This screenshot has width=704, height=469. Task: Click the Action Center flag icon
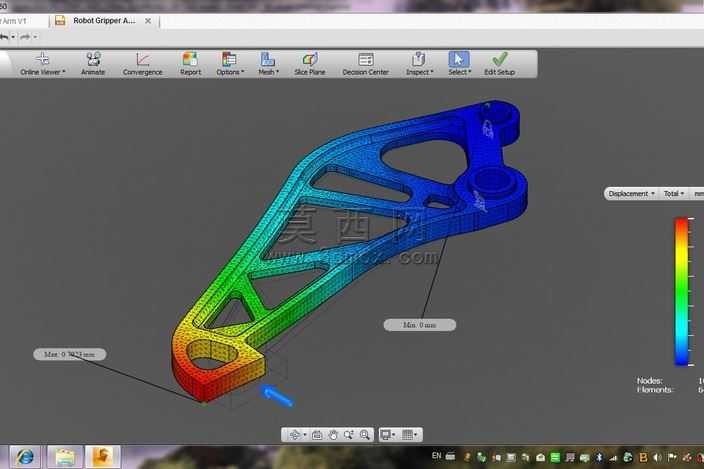(x=673, y=457)
